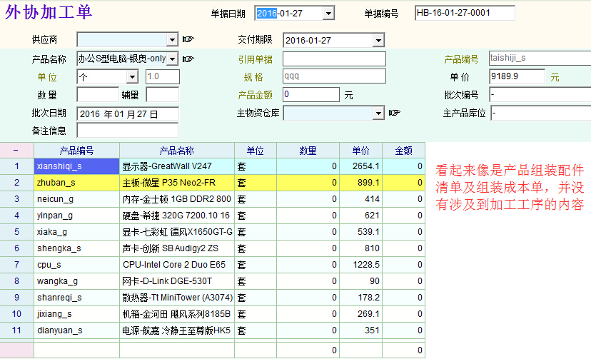Screen dimensions: 591x364
Task: Click the 产品编号 column header in grid
Action: tap(76, 151)
